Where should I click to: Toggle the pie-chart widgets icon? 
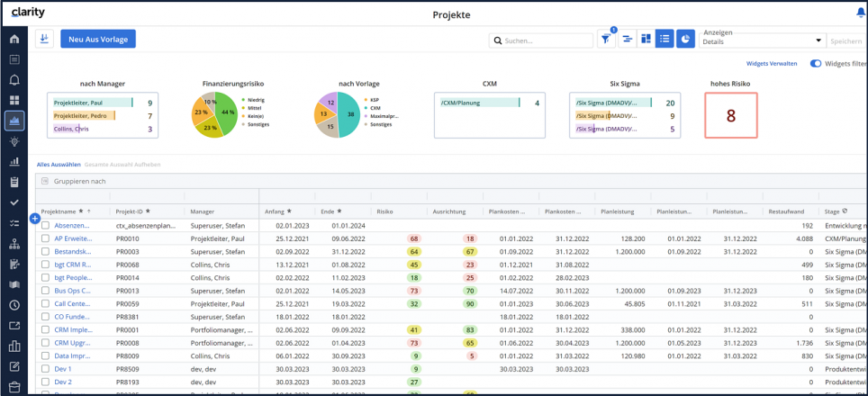[685, 40]
